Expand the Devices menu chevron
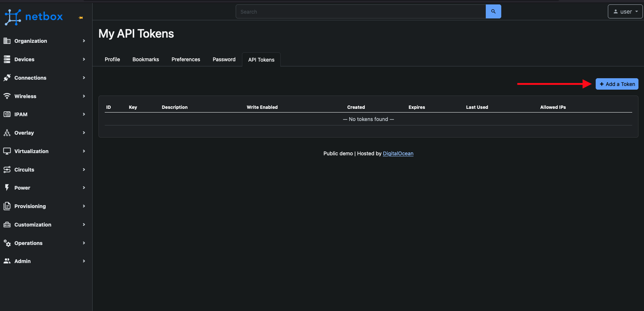Image resolution: width=644 pixels, height=311 pixels. click(84, 59)
